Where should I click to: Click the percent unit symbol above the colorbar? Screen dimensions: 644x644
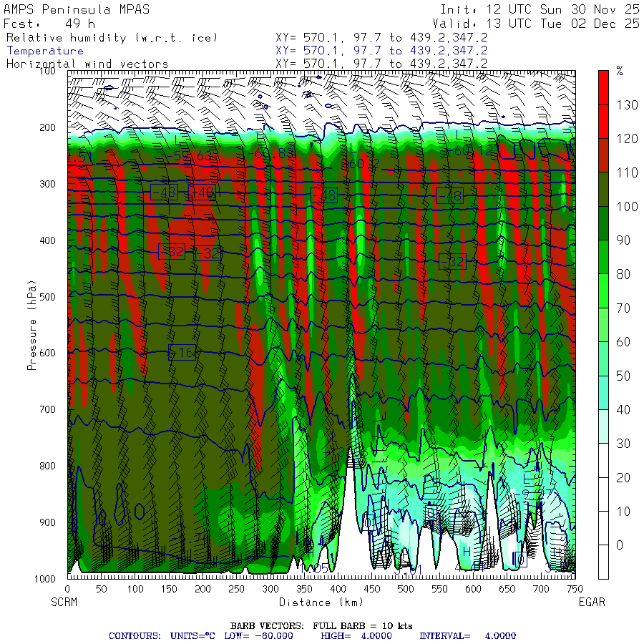(620, 71)
